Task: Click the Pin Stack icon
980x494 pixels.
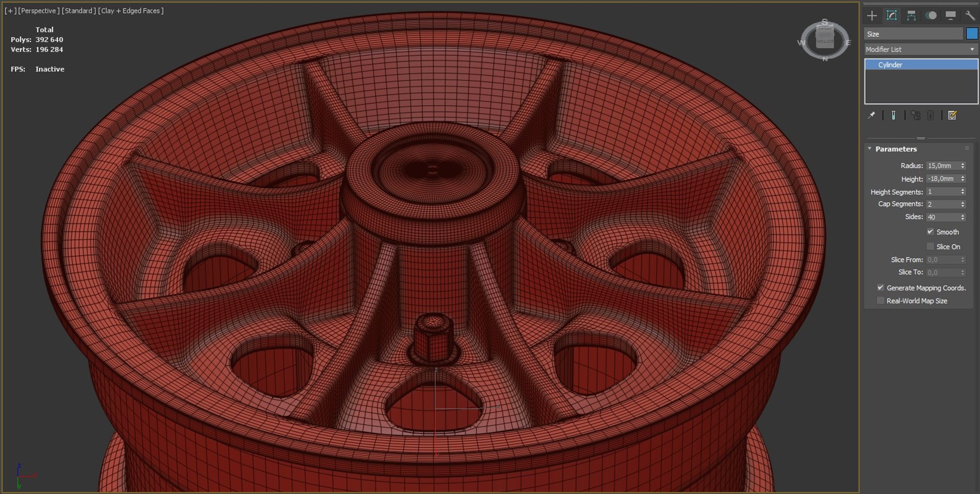Action: click(x=871, y=115)
